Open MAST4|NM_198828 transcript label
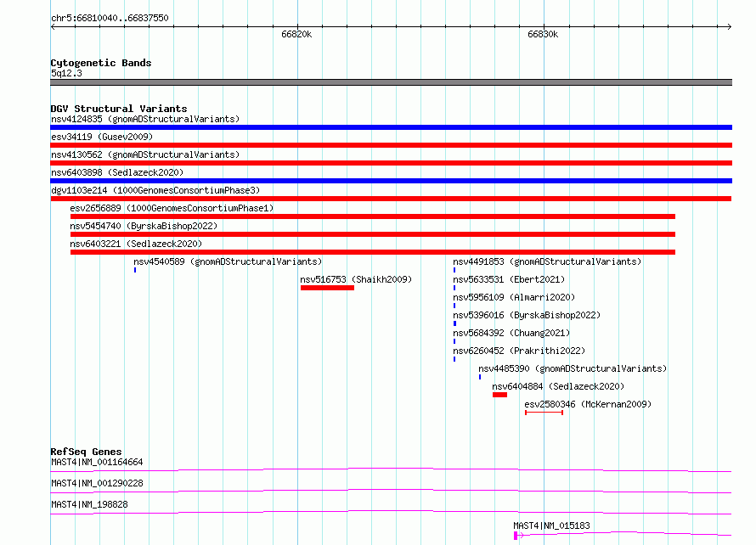The image size is (756, 545). coord(89,504)
